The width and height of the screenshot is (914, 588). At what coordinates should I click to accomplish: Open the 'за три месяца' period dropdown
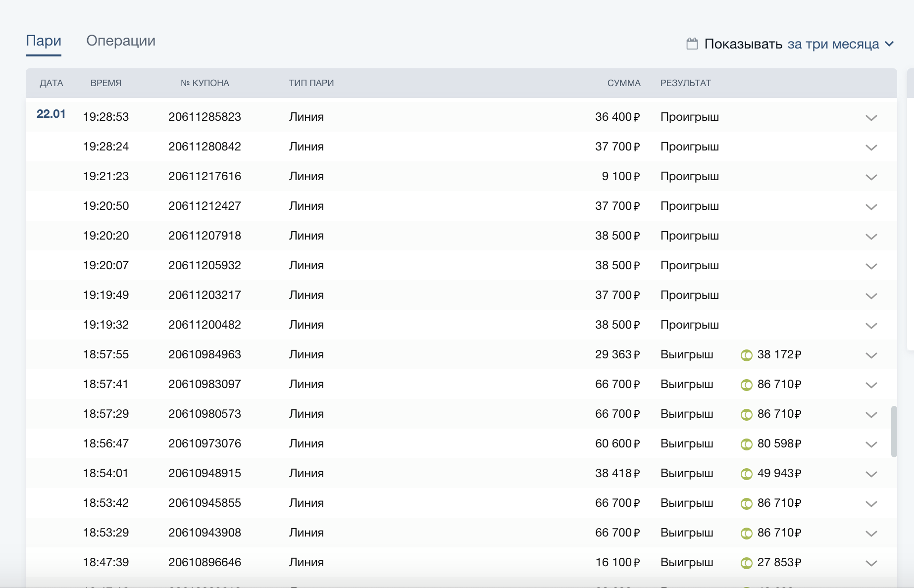(x=840, y=44)
